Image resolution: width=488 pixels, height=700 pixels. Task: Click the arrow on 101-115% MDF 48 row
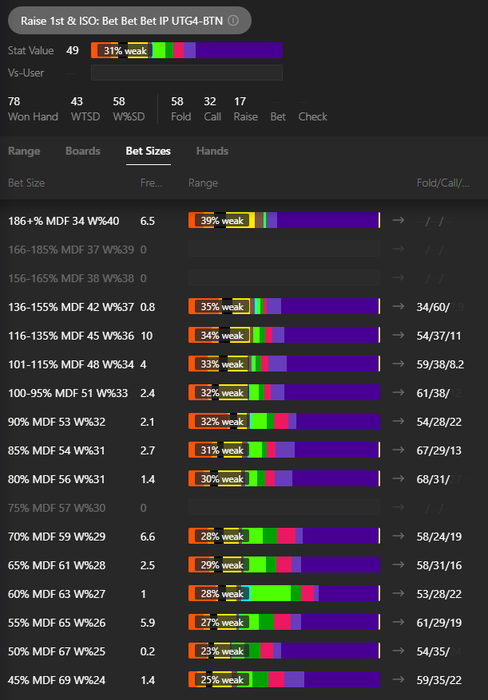coord(398,364)
